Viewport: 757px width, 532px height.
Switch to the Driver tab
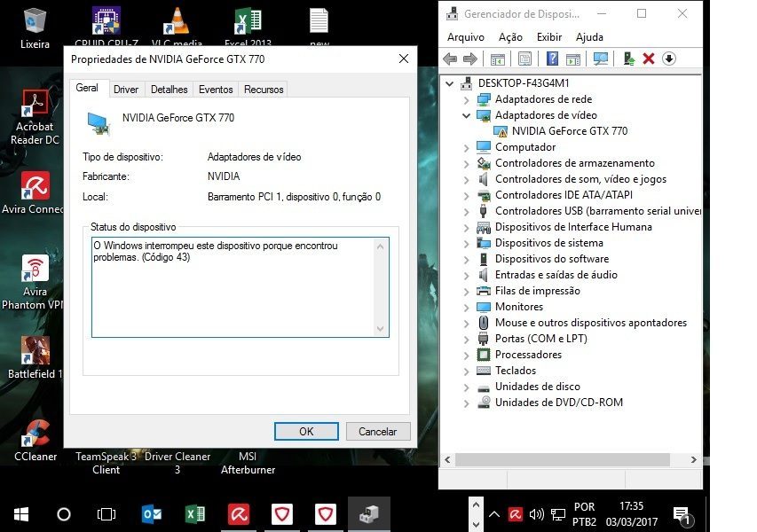click(x=126, y=90)
